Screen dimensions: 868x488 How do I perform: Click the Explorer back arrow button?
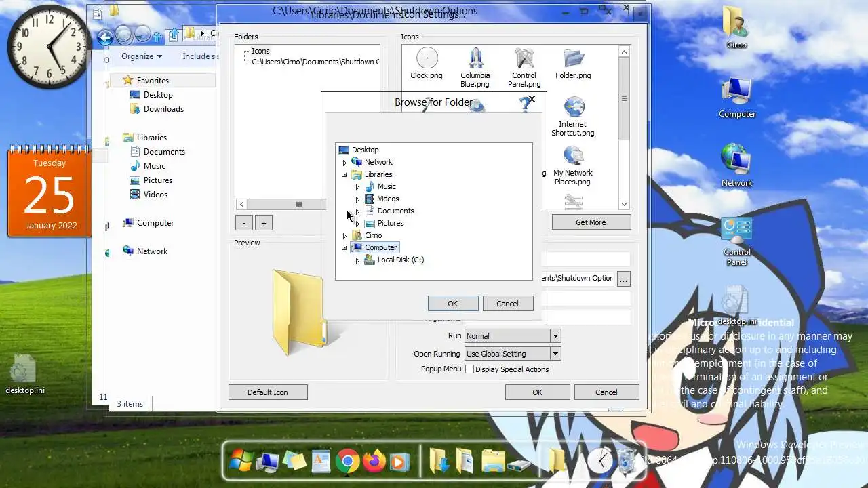coord(105,37)
